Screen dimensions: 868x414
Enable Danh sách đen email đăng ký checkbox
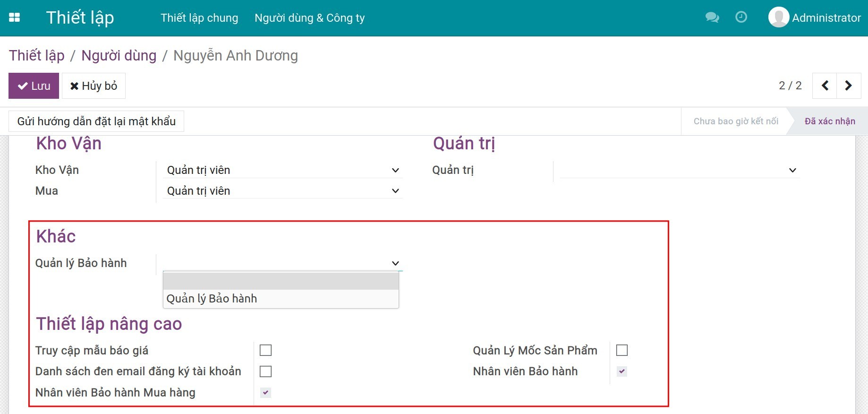pyautogui.click(x=266, y=371)
